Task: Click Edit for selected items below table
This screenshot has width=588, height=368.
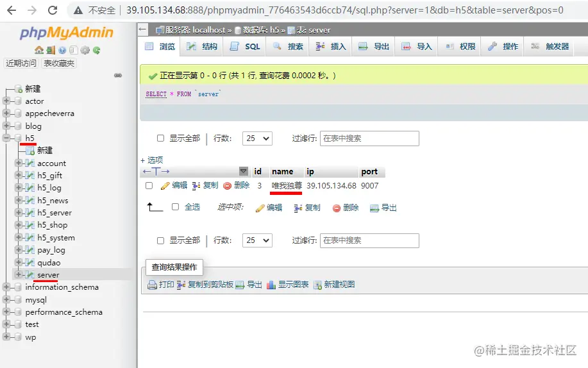Action: pyautogui.click(x=269, y=208)
